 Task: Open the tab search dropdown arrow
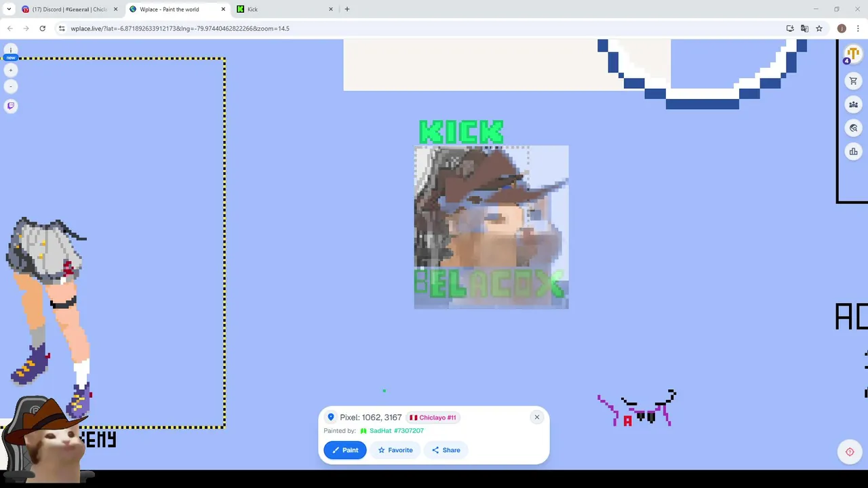click(x=8, y=9)
